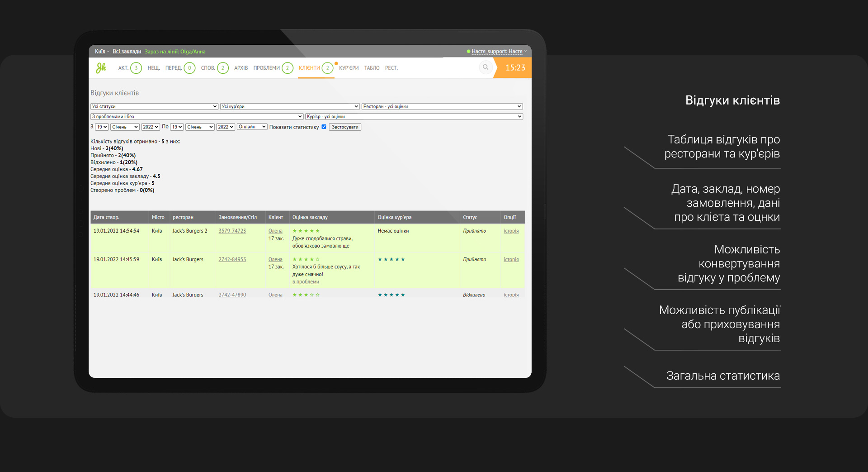868x472 pixels.
Task: Open the Ресторан - усі оцінки dropdown
Action: (x=442, y=106)
